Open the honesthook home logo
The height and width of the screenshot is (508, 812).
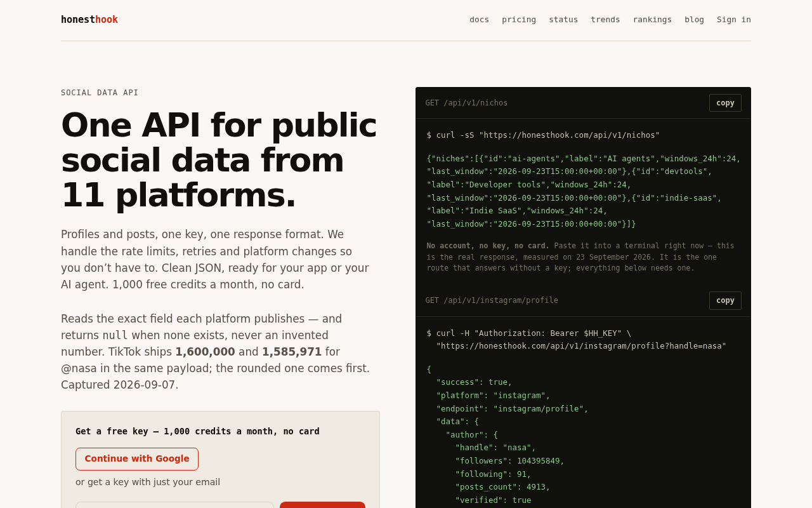tap(89, 20)
